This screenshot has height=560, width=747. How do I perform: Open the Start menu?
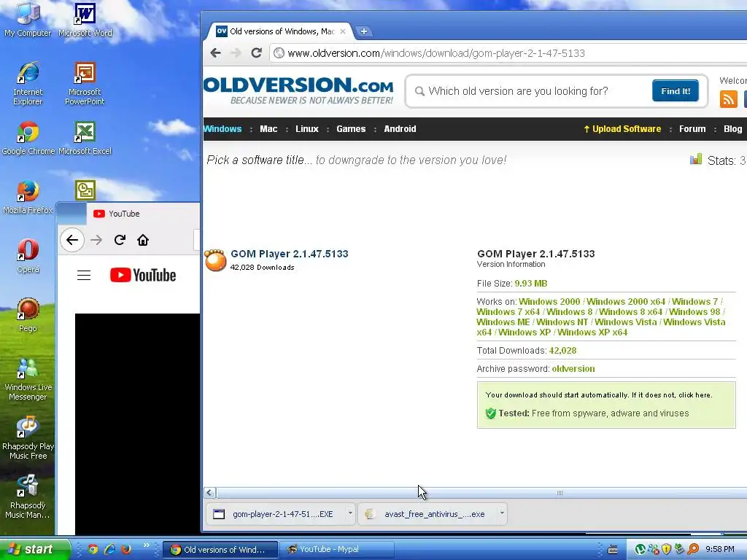pos(35,549)
